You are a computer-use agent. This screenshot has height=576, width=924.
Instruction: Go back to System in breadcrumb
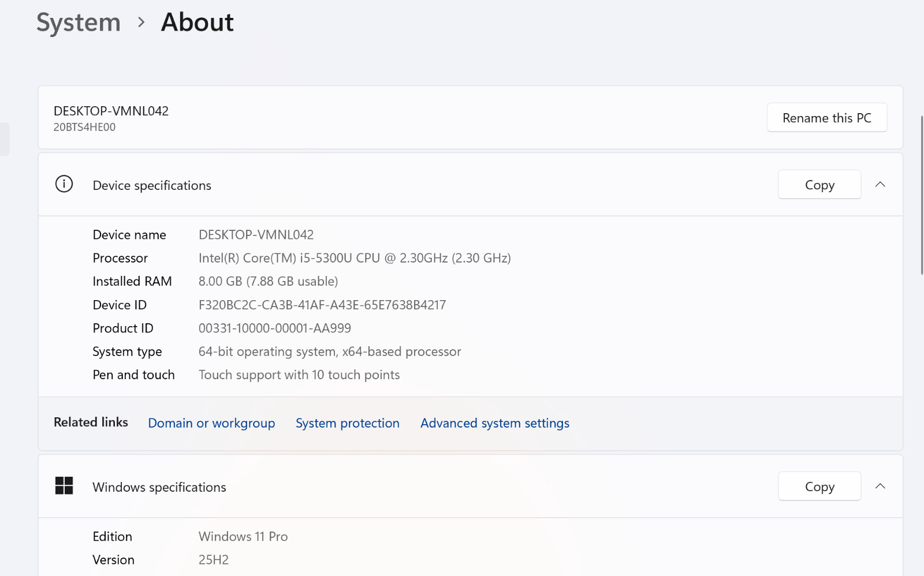coord(79,23)
